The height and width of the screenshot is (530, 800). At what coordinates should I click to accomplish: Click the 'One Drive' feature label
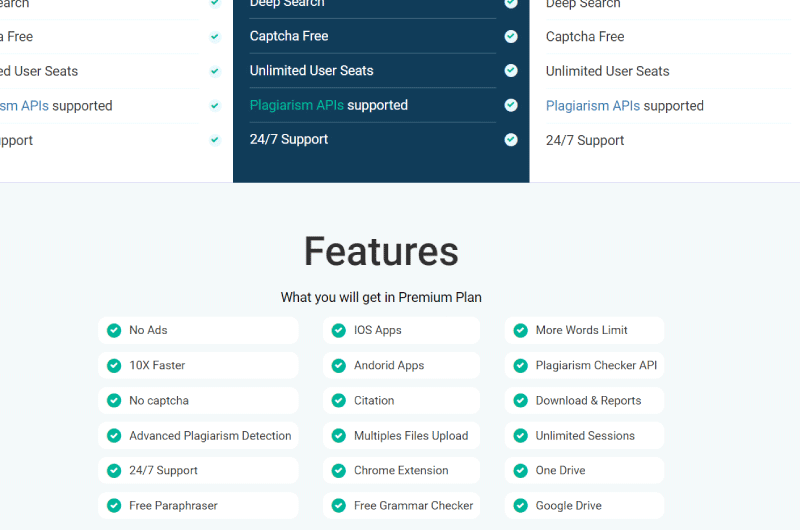[x=560, y=470]
